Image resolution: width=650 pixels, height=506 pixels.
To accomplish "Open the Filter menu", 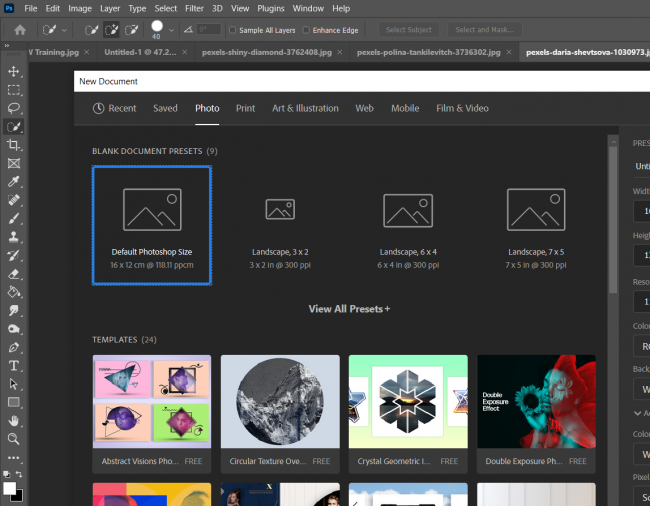I will (x=194, y=8).
